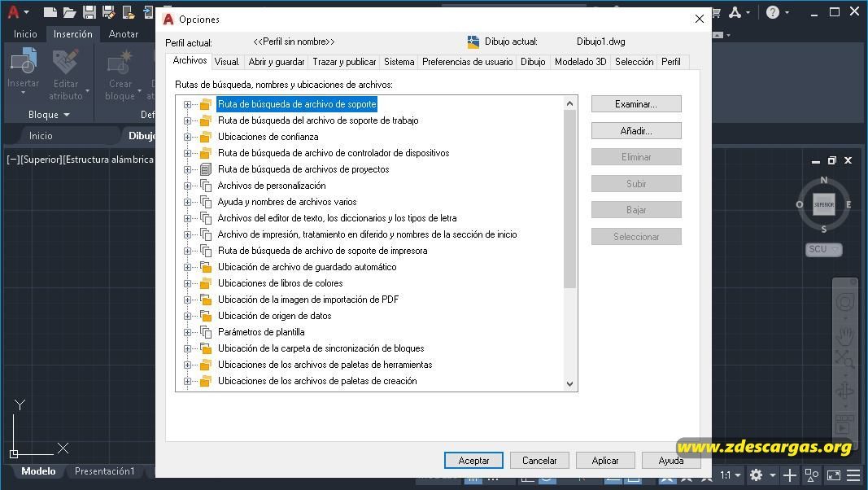This screenshot has width=868, height=490.
Task: Switch to the Visual. tab
Action: click(x=227, y=62)
